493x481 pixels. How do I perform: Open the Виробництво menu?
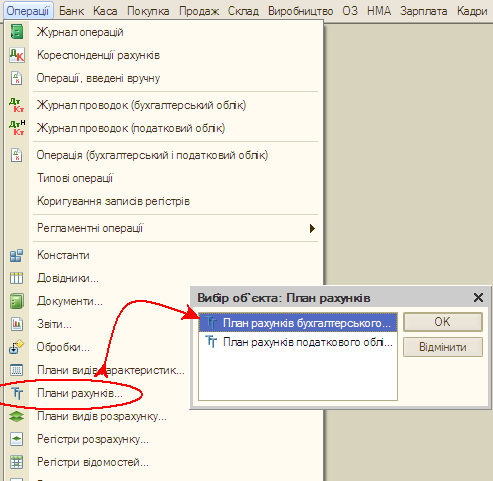[x=300, y=11]
